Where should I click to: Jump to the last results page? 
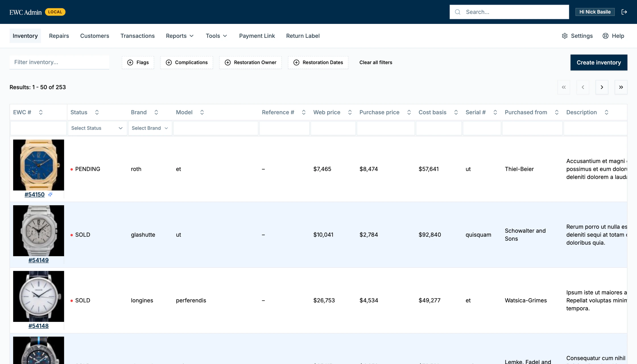coord(621,87)
